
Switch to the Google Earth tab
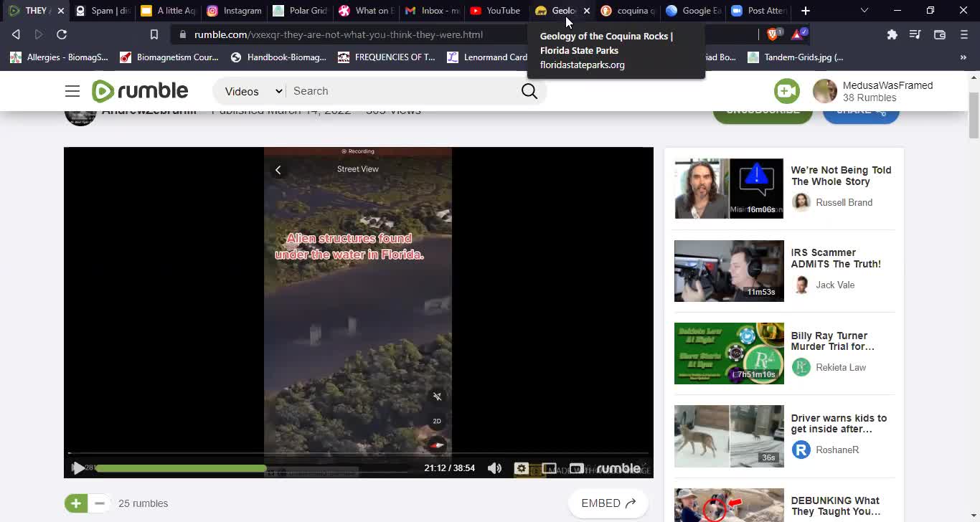(x=693, y=11)
